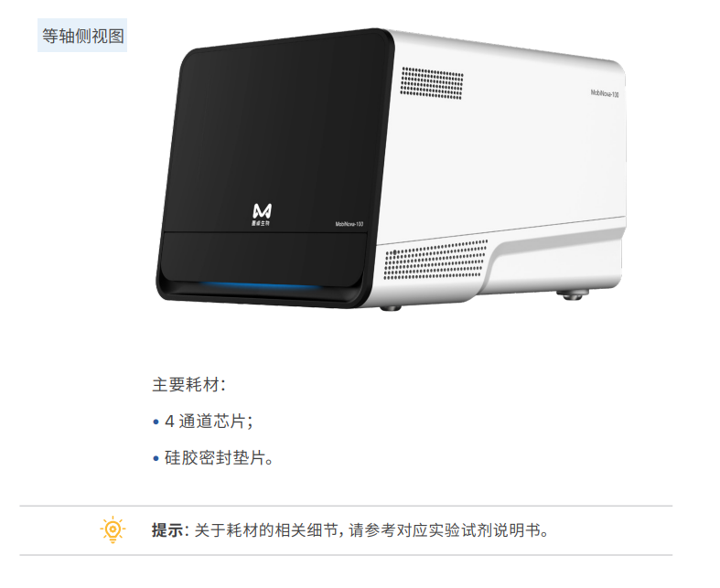Click the yellow lightbulb tip icon

pyautogui.click(x=113, y=529)
